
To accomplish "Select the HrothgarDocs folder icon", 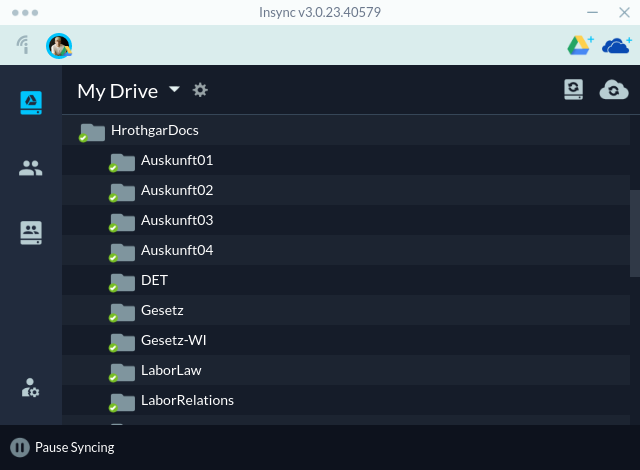I will pyautogui.click(x=92, y=132).
